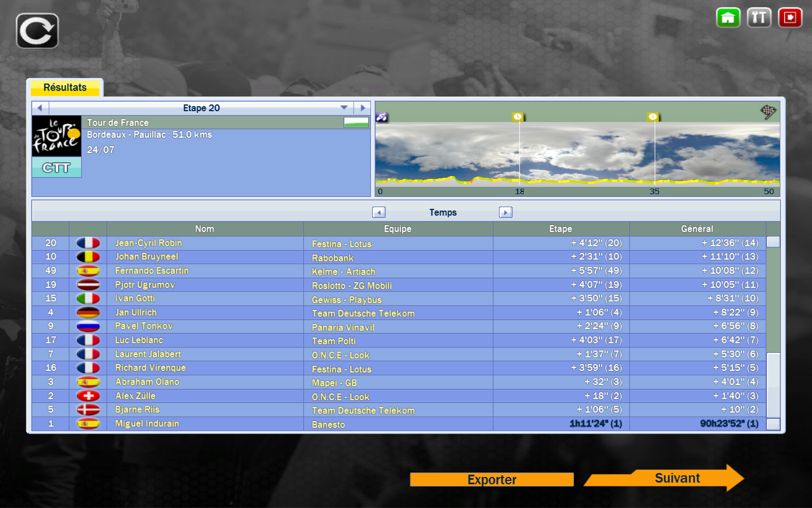Switch classification with arrow left of Temps
This screenshot has width=812, height=508.
pos(379,212)
